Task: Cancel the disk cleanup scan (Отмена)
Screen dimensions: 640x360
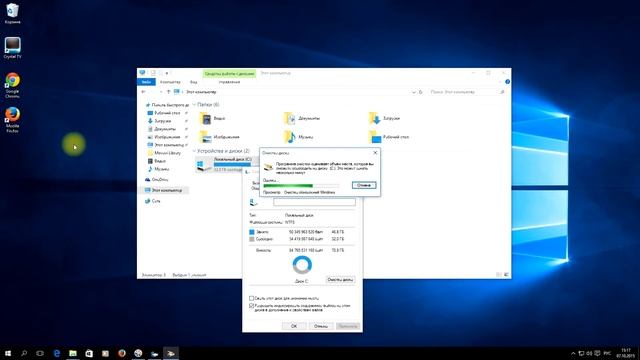Action: pos(364,185)
